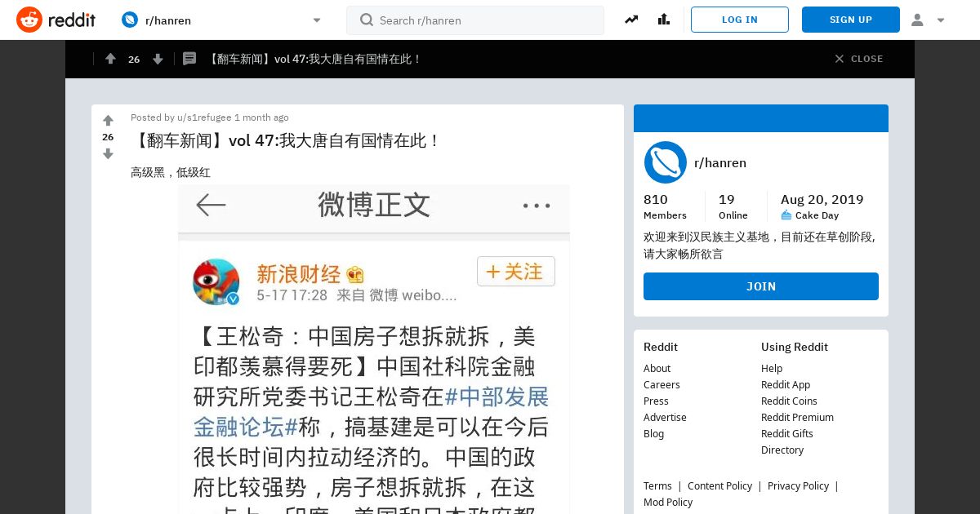Close the post overlay with CLOSE
980x514 pixels.
click(858, 59)
